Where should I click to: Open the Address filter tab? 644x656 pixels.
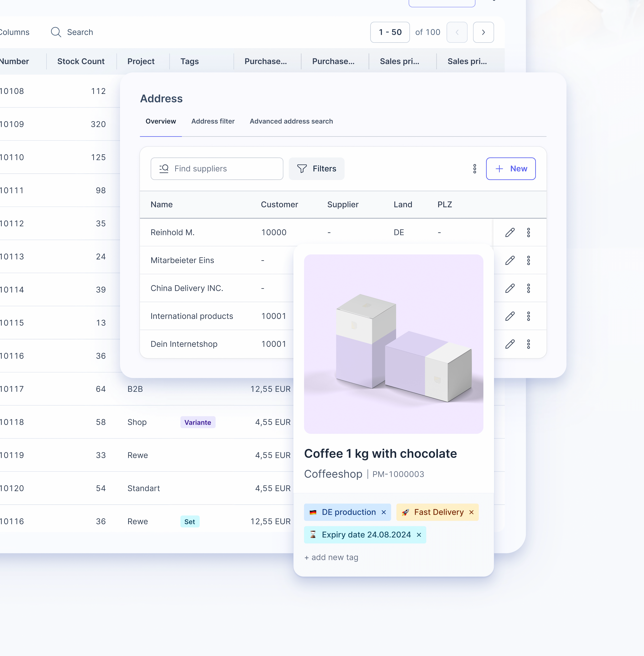tap(213, 121)
